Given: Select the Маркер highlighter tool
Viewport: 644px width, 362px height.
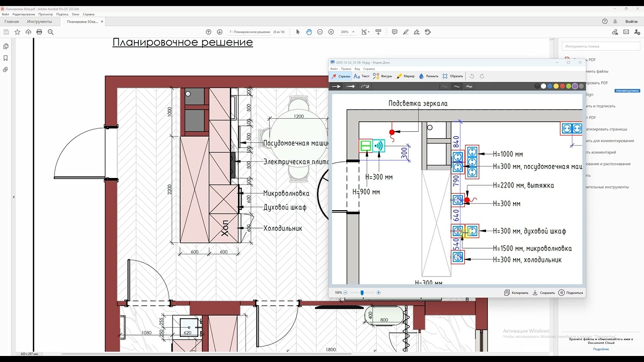Looking at the screenshot, I should [406, 76].
